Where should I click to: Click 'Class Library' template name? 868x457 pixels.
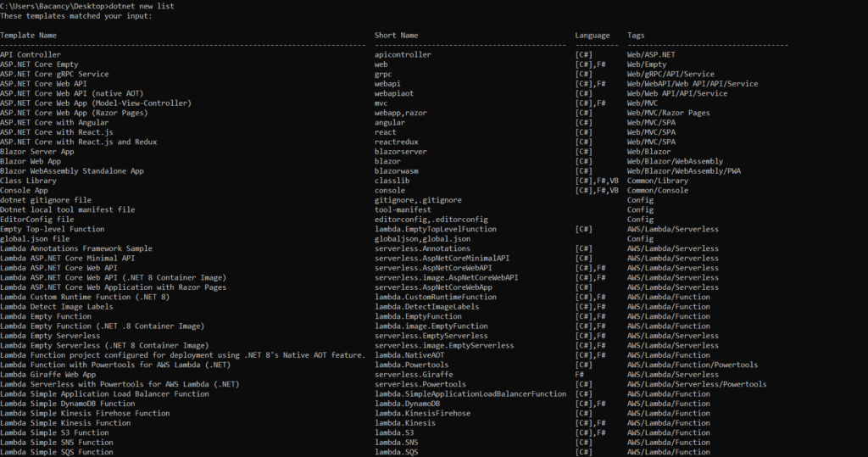click(28, 181)
